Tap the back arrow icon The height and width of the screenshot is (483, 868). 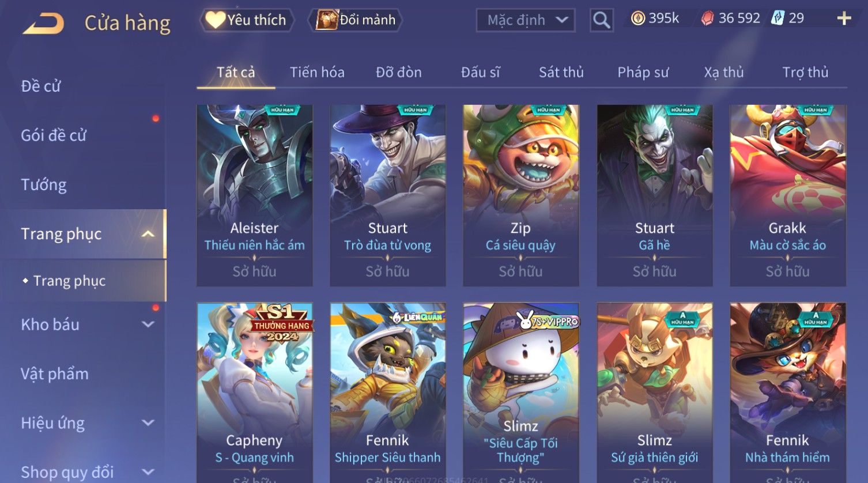tap(44, 24)
